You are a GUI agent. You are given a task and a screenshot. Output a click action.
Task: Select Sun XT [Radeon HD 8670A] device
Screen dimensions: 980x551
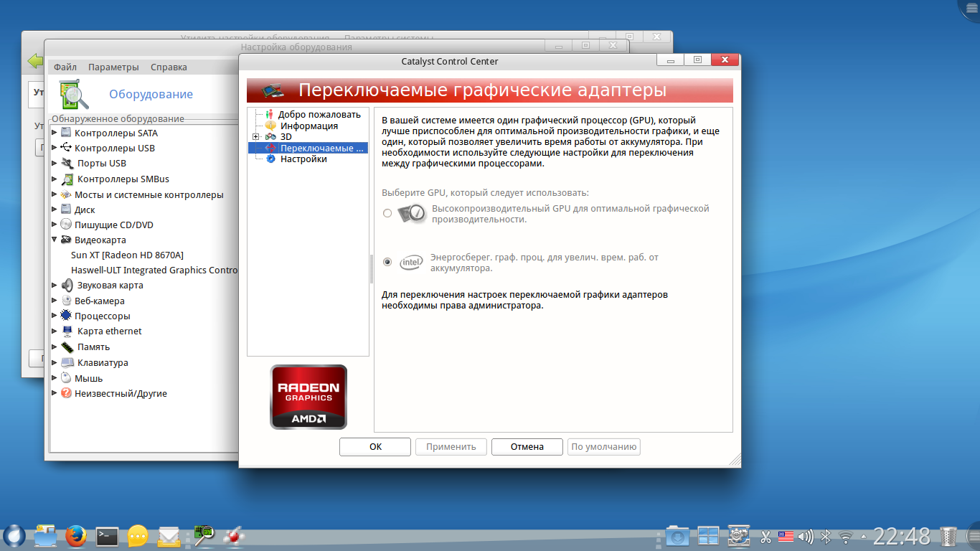pyautogui.click(x=128, y=255)
